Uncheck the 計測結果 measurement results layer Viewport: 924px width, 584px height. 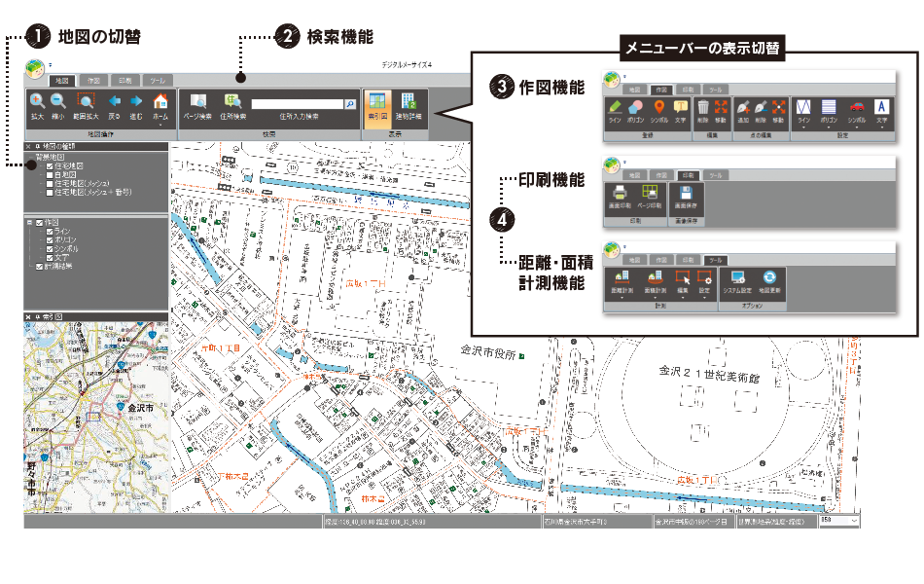coord(39,267)
